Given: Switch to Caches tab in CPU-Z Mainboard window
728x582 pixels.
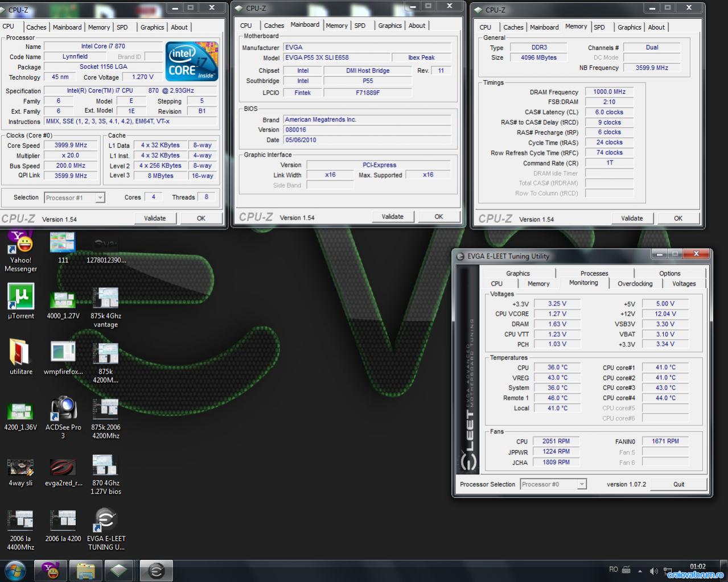Looking at the screenshot, I should (x=274, y=26).
